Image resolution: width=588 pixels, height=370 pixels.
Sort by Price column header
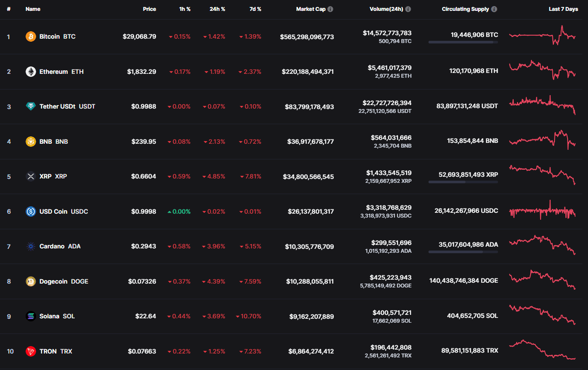click(149, 9)
